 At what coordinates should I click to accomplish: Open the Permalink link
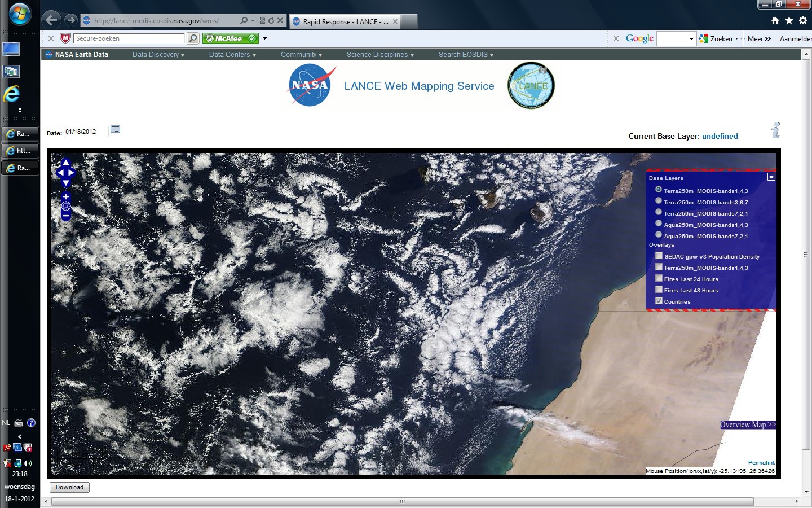click(761, 462)
